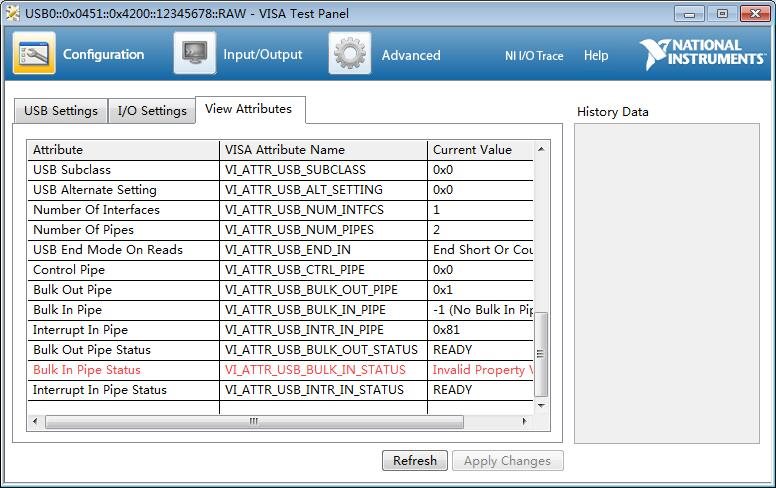Click the Refresh button
This screenshot has width=776, height=488.
[x=415, y=461]
